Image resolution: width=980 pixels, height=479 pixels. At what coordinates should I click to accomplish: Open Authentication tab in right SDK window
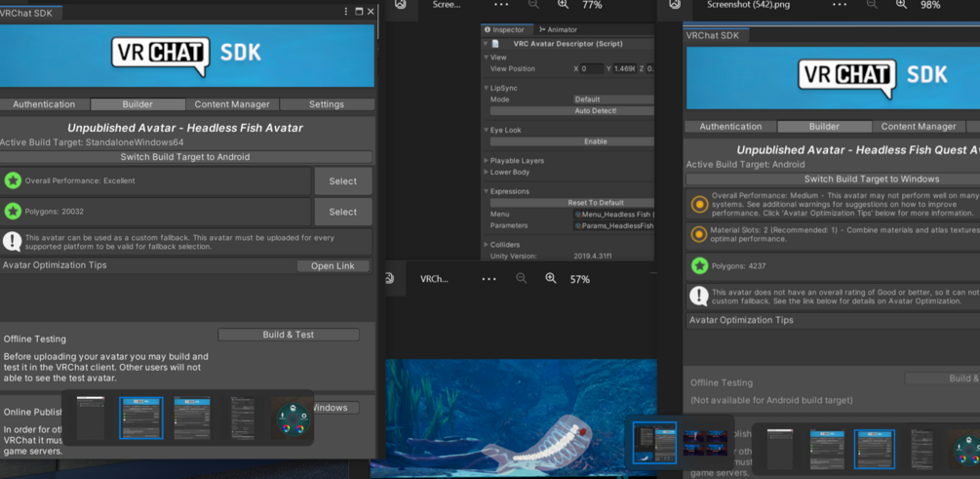pos(730,126)
